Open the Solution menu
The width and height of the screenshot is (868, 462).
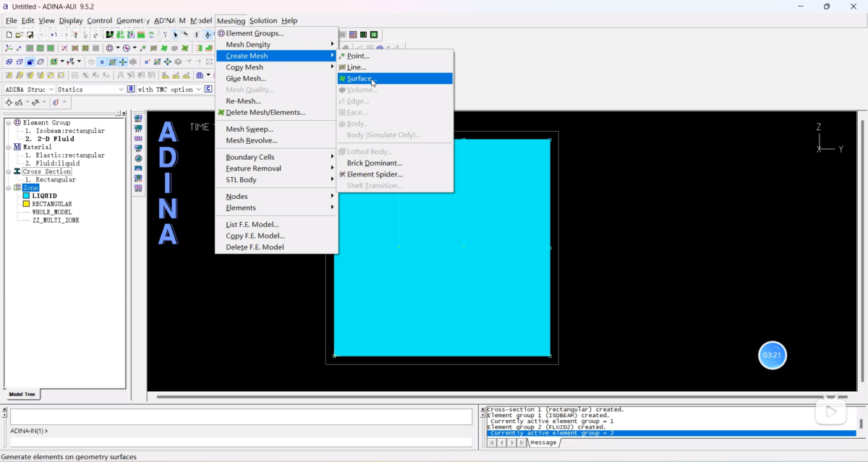point(263,21)
